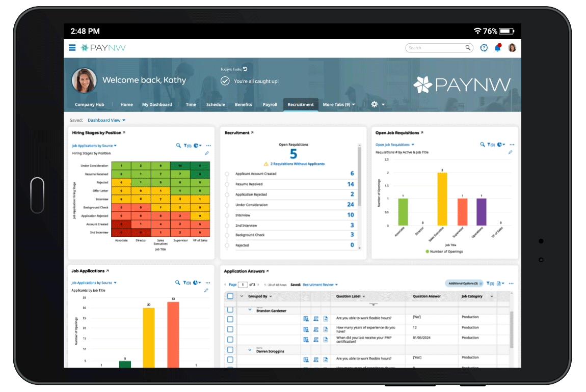Viewport: 586px width, 392px height.
Task: Click the search magnifier icon in header
Action: click(x=468, y=48)
